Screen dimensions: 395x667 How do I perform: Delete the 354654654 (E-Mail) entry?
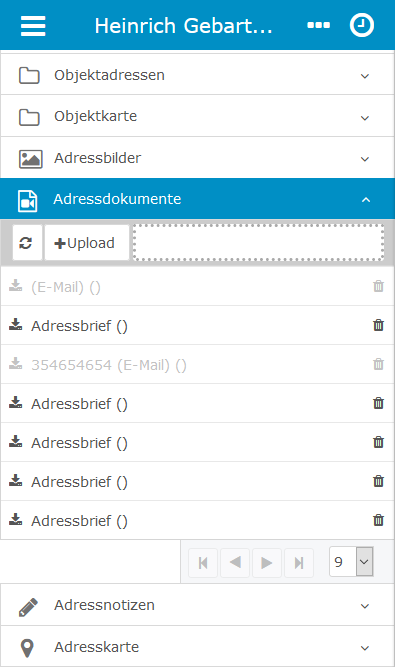378,364
